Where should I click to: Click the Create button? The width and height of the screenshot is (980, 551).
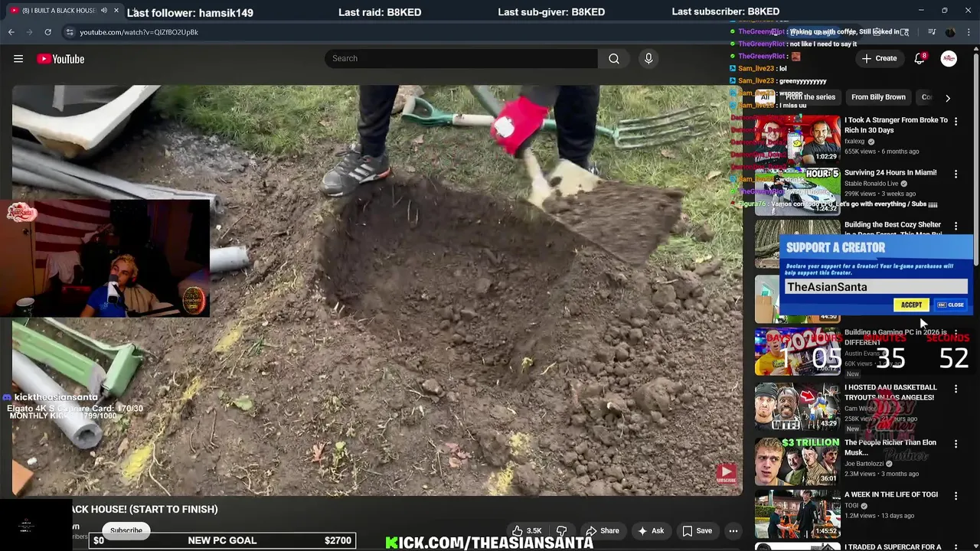[x=879, y=59]
